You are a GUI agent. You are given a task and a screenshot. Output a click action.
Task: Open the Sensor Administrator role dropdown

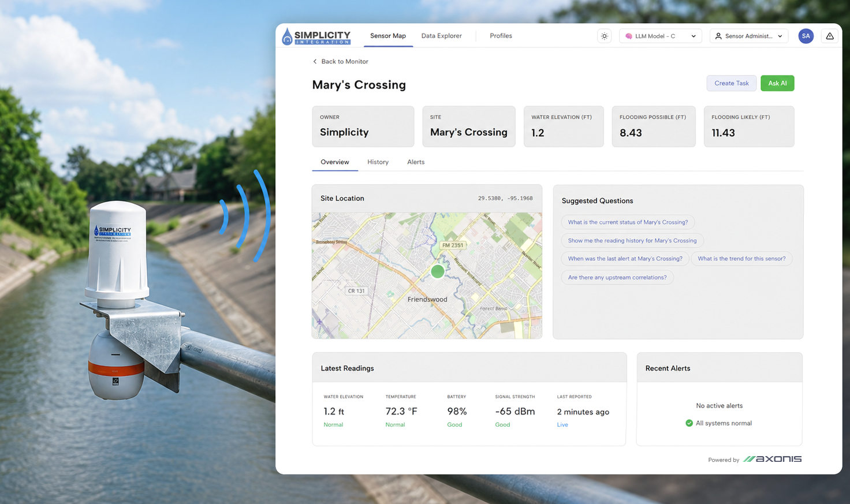point(749,36)
